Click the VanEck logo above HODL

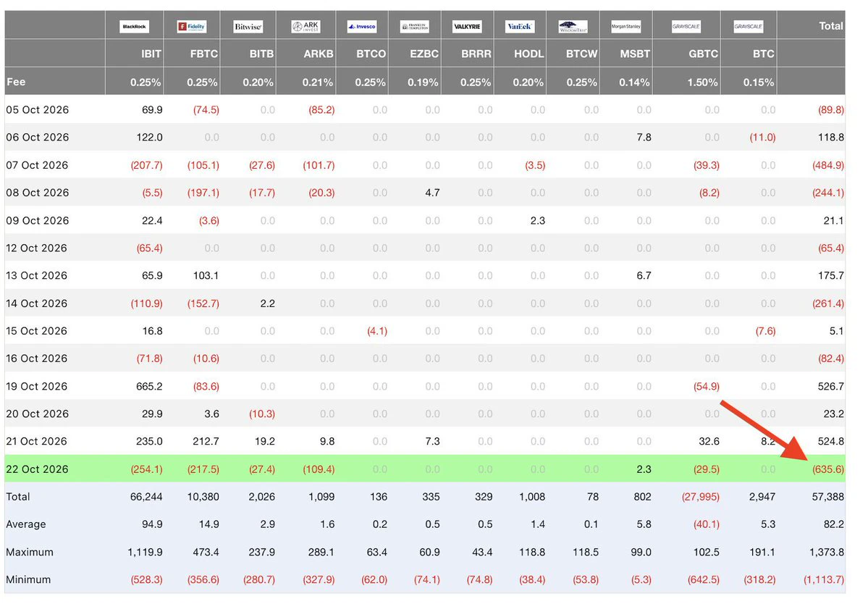(x=520, y=27)
